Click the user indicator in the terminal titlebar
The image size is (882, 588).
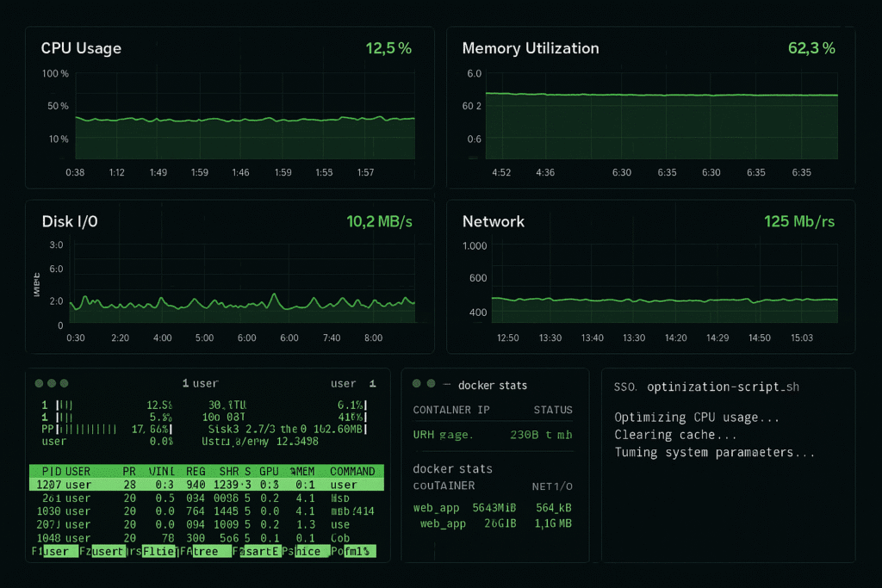[x=347, y=383]
